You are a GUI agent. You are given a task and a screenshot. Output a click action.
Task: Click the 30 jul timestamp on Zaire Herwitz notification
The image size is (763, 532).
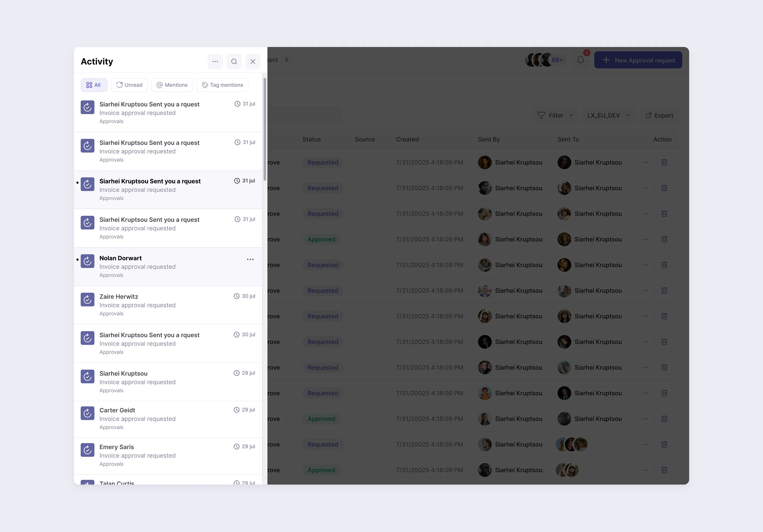[245, 296]
